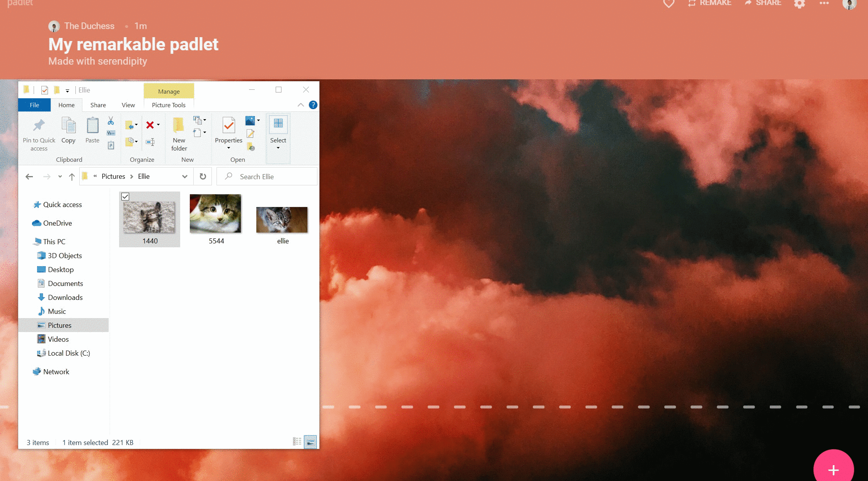Expand the Open with dropdown arrow

point(258,120)
